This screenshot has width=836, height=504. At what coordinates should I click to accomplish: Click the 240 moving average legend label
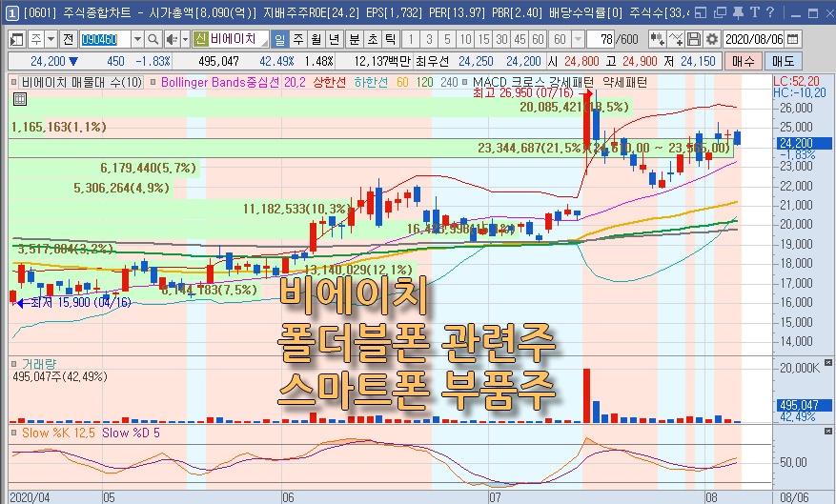(449, 82)
